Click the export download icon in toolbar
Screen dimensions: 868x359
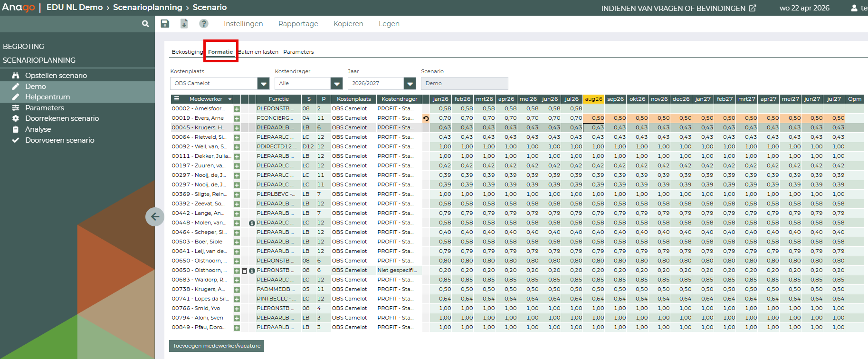[x=184, y=24]
